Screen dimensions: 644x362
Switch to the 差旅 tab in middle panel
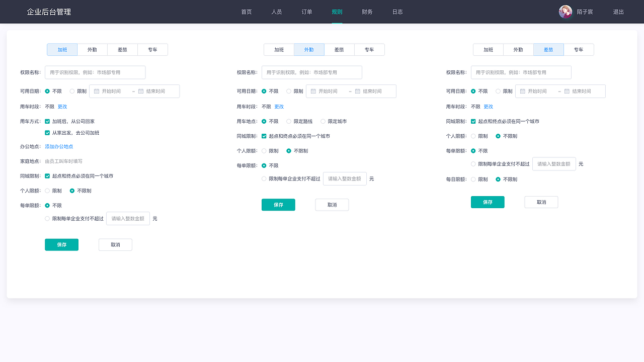coord(339,49)
